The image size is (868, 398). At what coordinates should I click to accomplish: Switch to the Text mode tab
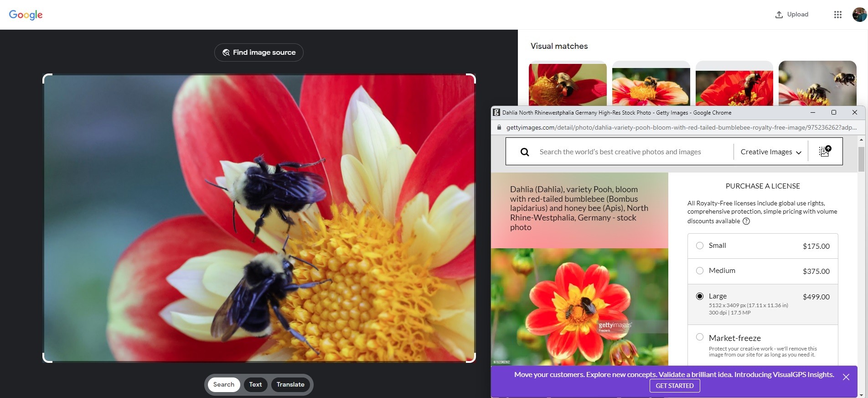coord(255,384)
